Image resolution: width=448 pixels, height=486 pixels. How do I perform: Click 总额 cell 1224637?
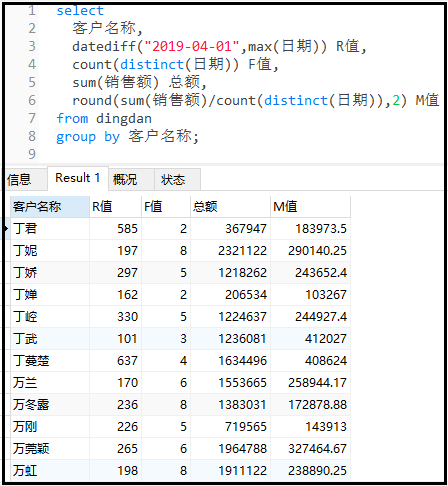230,317
